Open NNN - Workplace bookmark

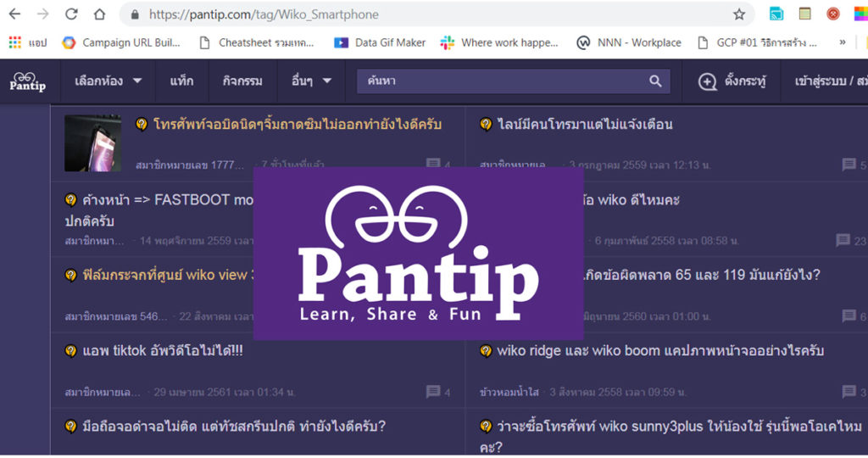(x=629, y=42)
